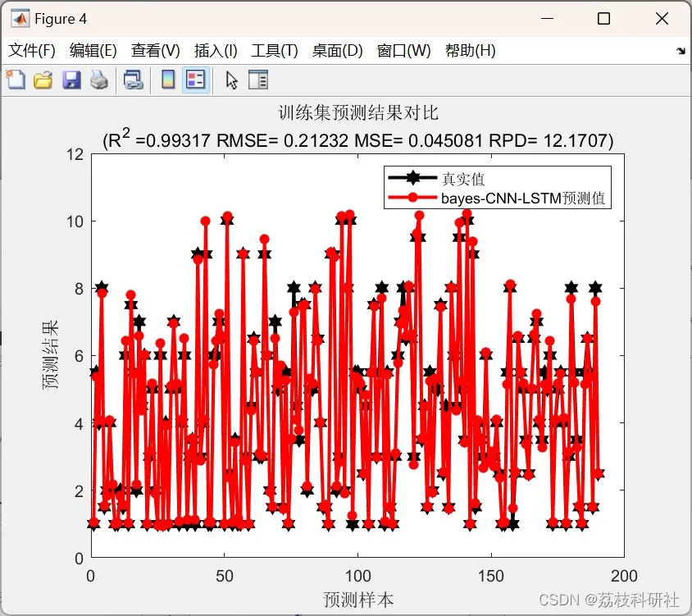This screenshot has width=692, height=616.
Task: Click the y-axis tick label 12
Action: (x=75, y=154)
